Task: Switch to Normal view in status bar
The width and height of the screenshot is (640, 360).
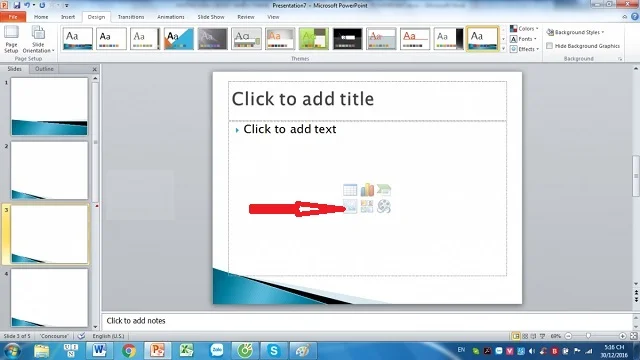Action: click(516, 336)
